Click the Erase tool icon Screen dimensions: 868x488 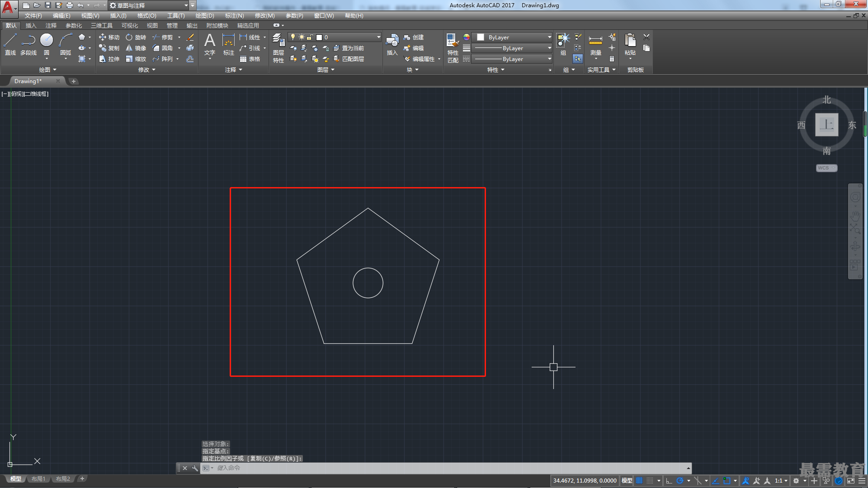(x=190, y=37)
